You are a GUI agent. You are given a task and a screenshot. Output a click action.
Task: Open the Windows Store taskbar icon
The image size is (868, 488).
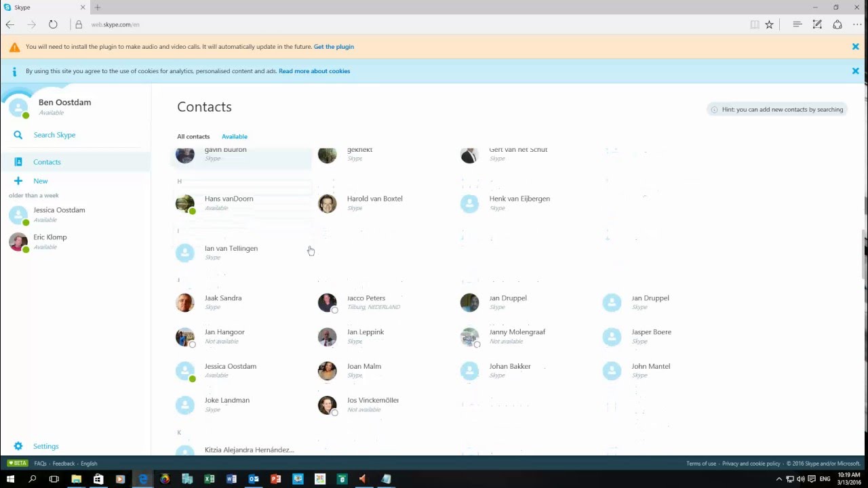[x=98, y=479]
